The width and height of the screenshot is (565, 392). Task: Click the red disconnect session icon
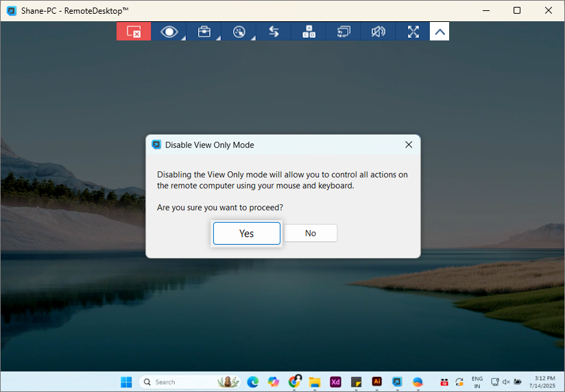[134, 32]
